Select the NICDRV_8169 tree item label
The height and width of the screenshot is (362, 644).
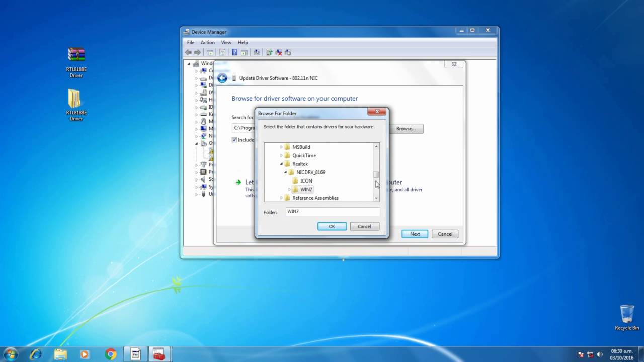[311, 172]
